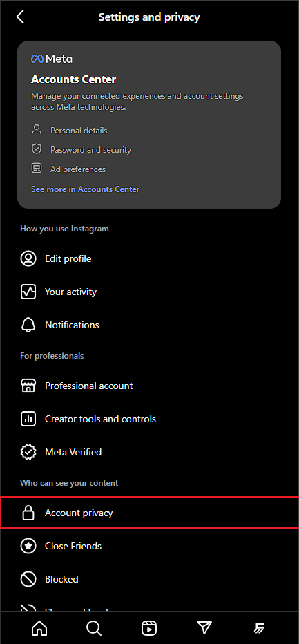Click the 'Manage your connected experiences' description

pyautogui.click(x=137, y=102)
